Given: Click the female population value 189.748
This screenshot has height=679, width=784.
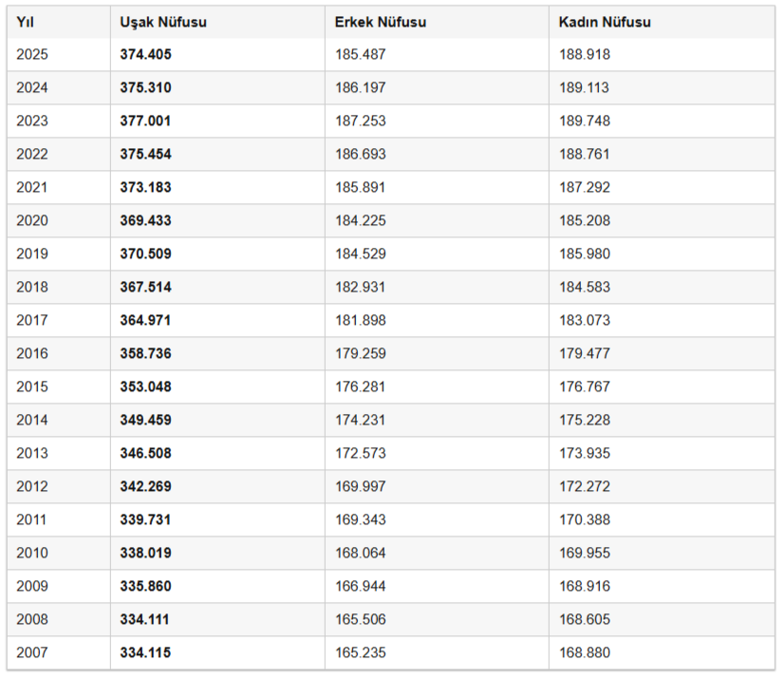Looking at the screenshot, I should tap(585, 121).
